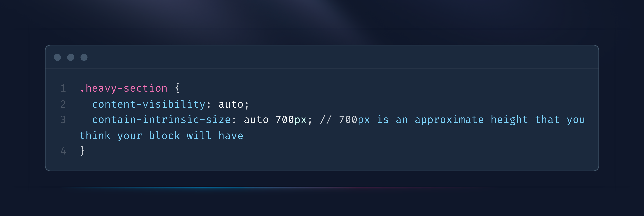Click the auto value after content-visibility
Image resolution: width=644 pixels, height=216 pixels.
[231, 104]
